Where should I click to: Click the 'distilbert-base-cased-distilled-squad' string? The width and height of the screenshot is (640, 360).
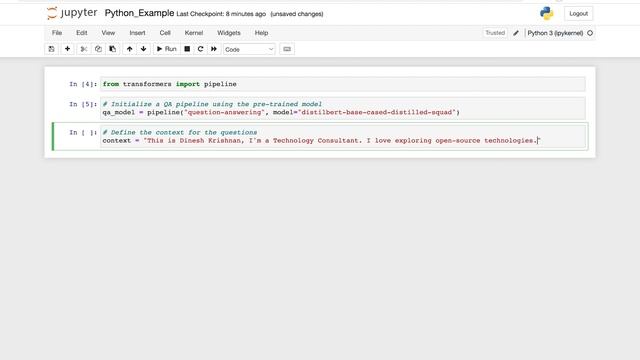376,112
